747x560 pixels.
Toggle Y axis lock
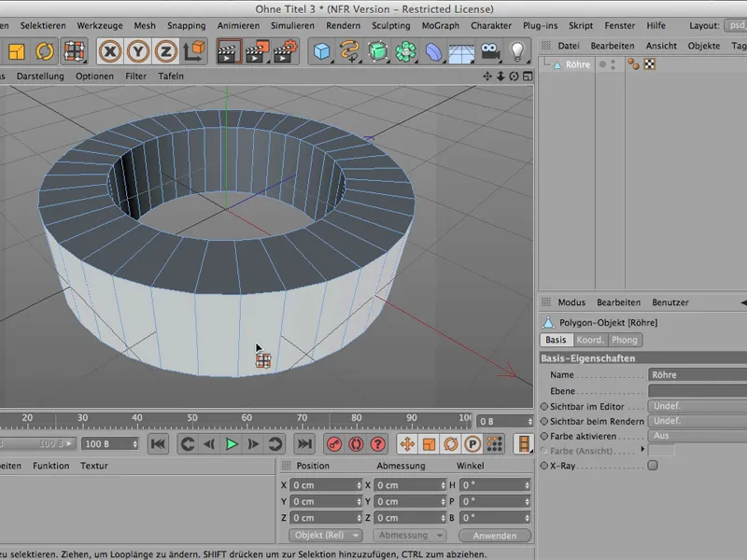tap(138, 51)
